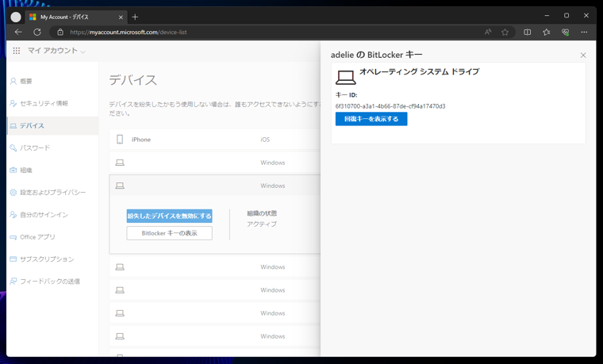Open a new tab with plus button

[x=135, y=17]
